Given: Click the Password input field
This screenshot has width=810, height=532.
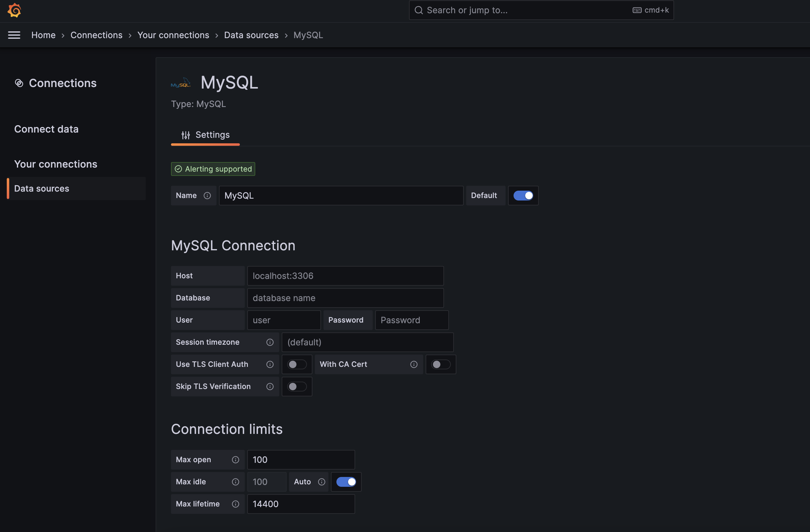Looking at the screenshot, I should 412,320.
